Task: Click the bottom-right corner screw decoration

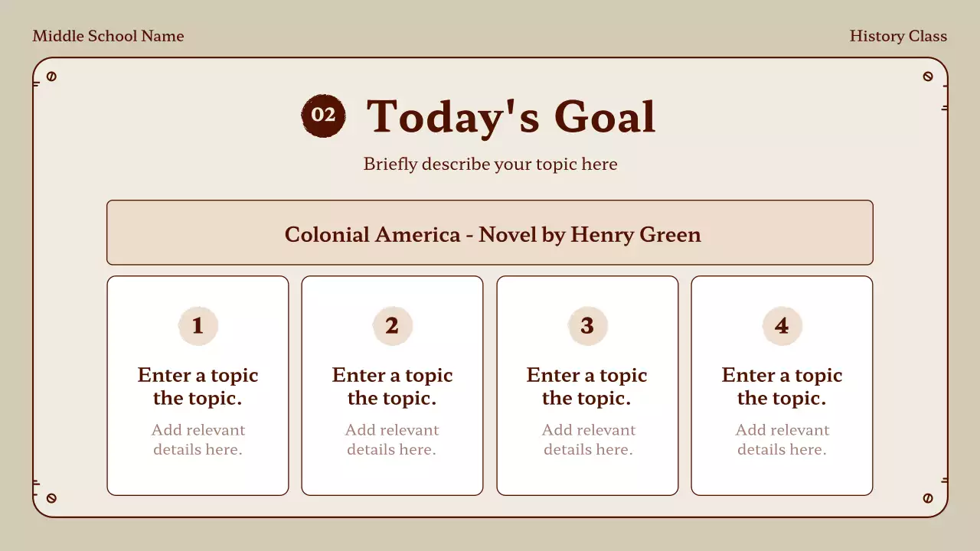Action: coord(928,498)
